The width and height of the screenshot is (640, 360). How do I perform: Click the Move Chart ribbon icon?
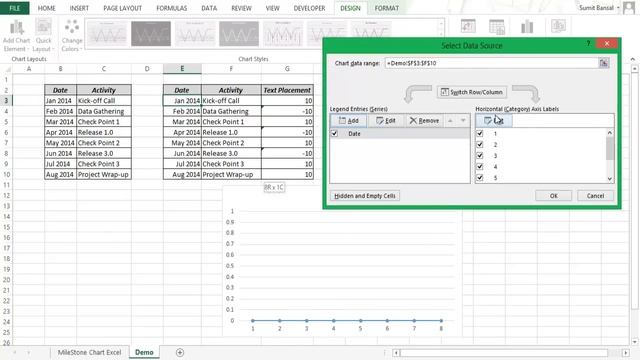[x=558, y=26]
